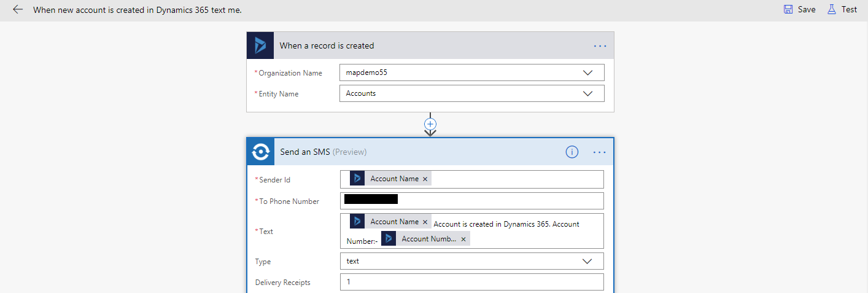Click the Test button label

[849, 9]
